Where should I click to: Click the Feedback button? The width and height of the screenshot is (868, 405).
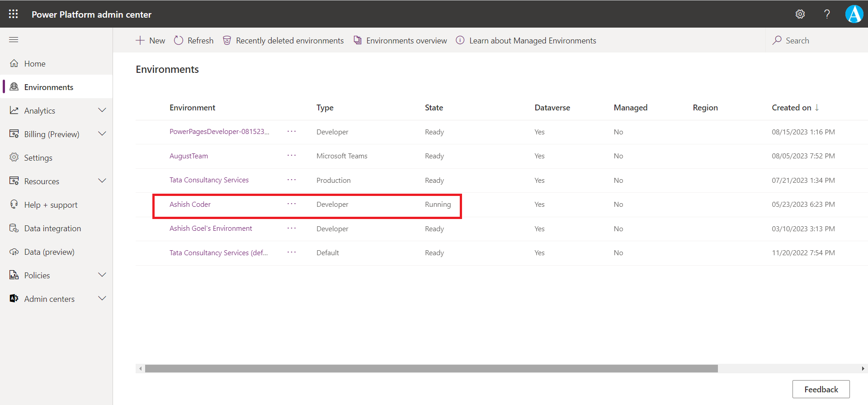coord(821,389)
